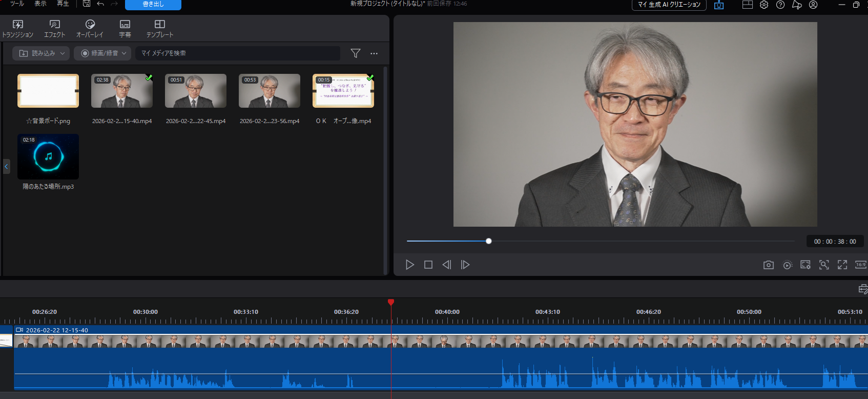This screenshot has height=399, width=868.
Task: Click the 16:9 aspect ratio icon
Action: coord(860,265)
